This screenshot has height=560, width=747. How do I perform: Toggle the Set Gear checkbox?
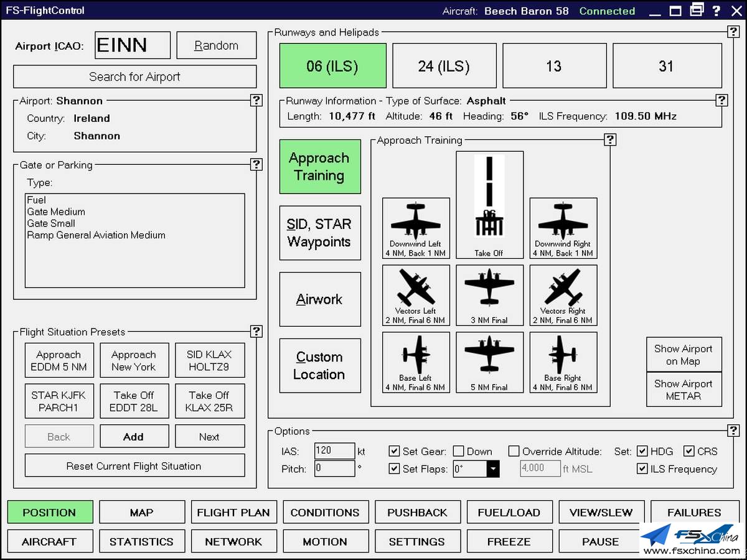point(394,452)
